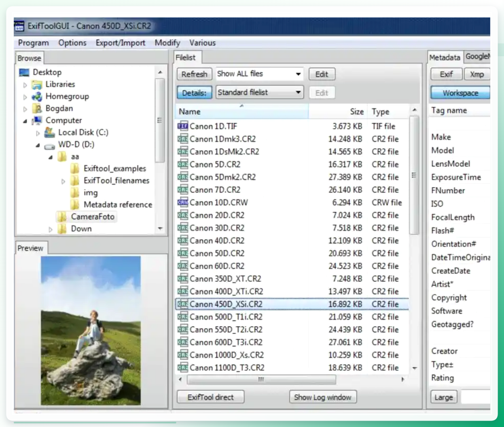Switch to the Metadata tab
504x427 pixels.
[445, 57]
